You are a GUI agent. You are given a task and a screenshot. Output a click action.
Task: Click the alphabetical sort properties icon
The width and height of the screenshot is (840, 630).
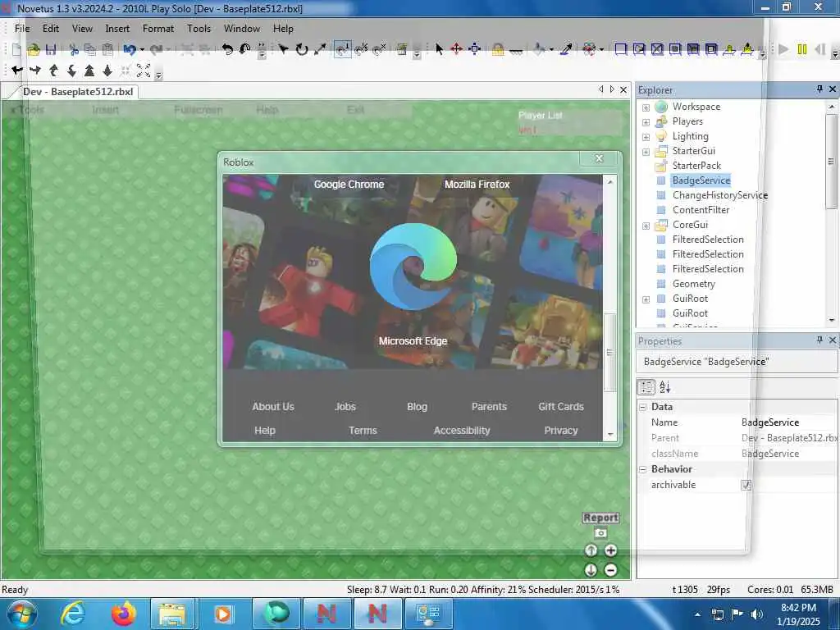click(x=664, y=387)
